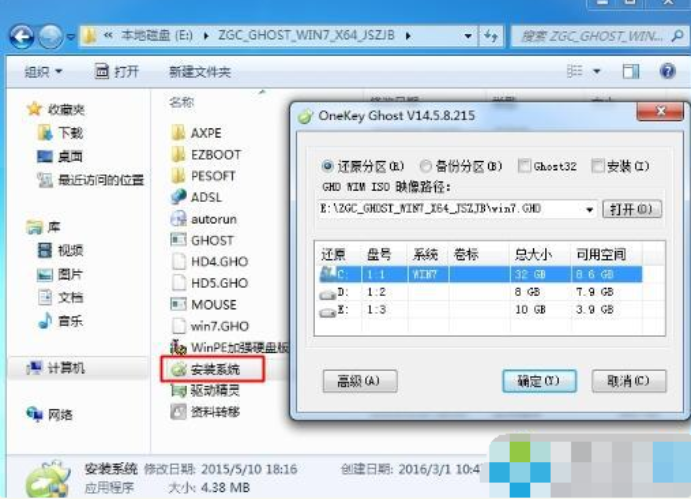Select the D: partition row
The height and width of the screenshot is (503, 696).
[480, 292]
